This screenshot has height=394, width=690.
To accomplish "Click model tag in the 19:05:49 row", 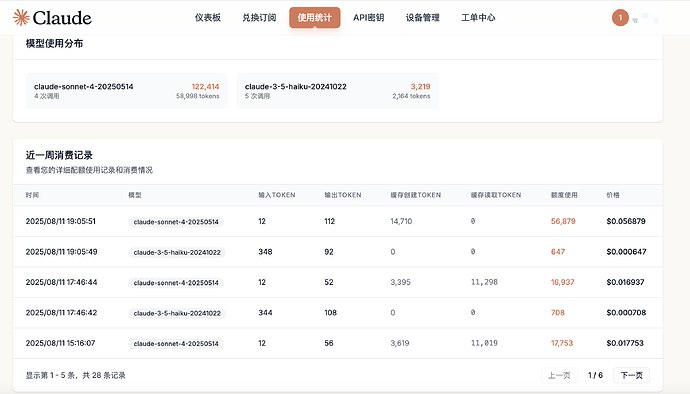I will pyautogui.click(x=177, y=252).
